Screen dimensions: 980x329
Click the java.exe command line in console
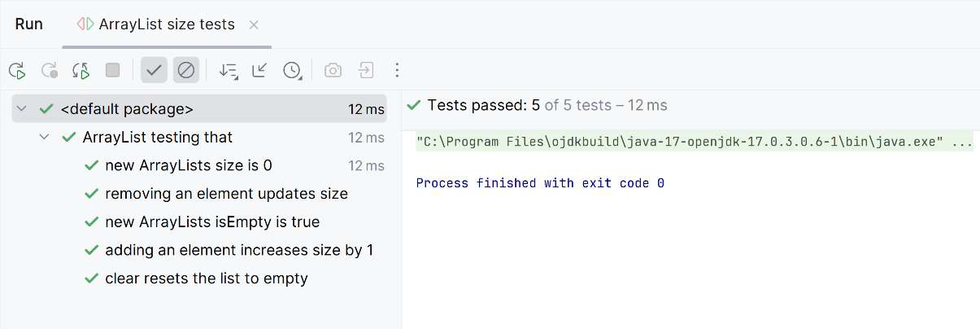tap(694, 143)
